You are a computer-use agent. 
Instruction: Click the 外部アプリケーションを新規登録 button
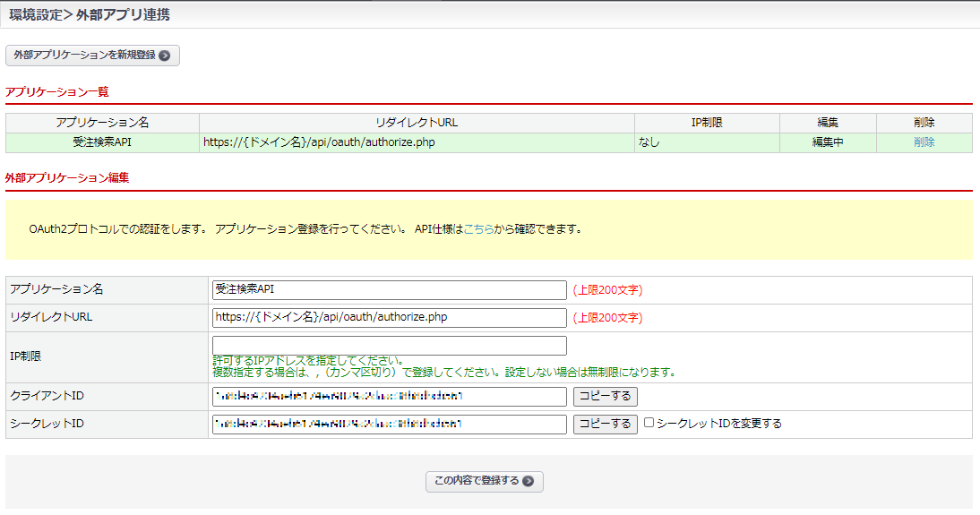(92, 56)
